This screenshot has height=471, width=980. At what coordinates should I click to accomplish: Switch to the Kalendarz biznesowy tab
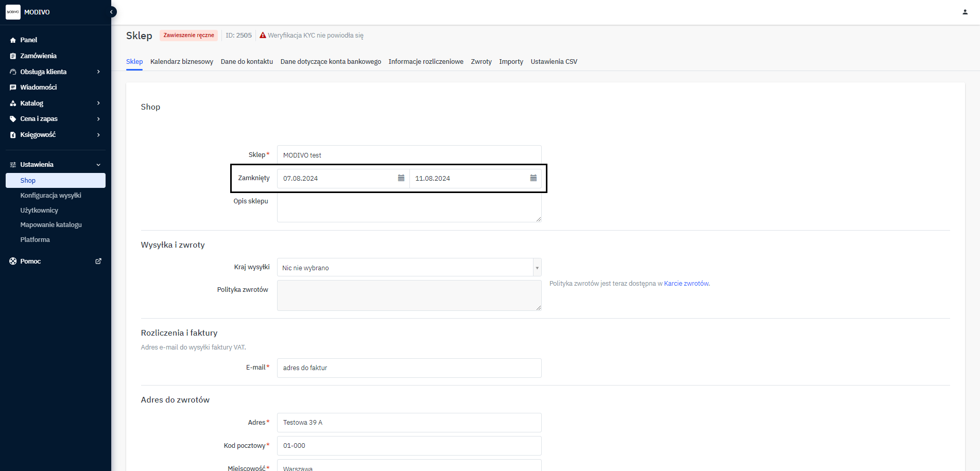pos(181,62)
